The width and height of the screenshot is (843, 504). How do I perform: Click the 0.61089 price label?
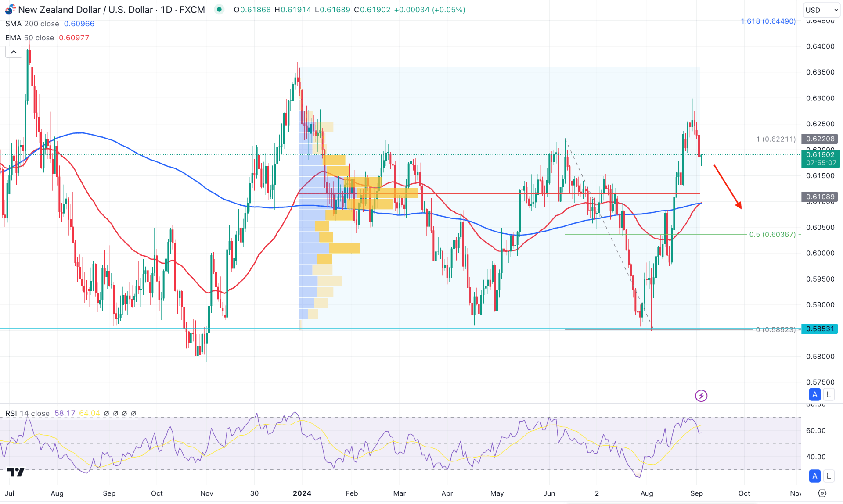click(820, 197)
